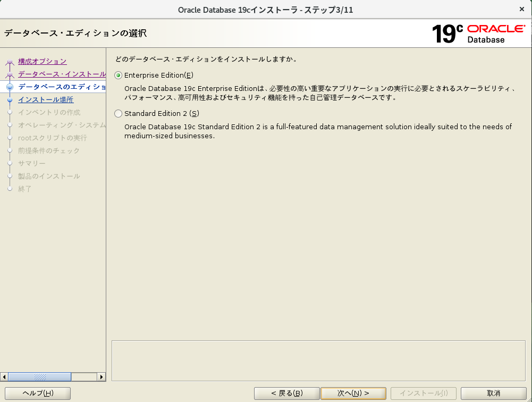Click the current edition step circle icon

(x=10, y=87)
